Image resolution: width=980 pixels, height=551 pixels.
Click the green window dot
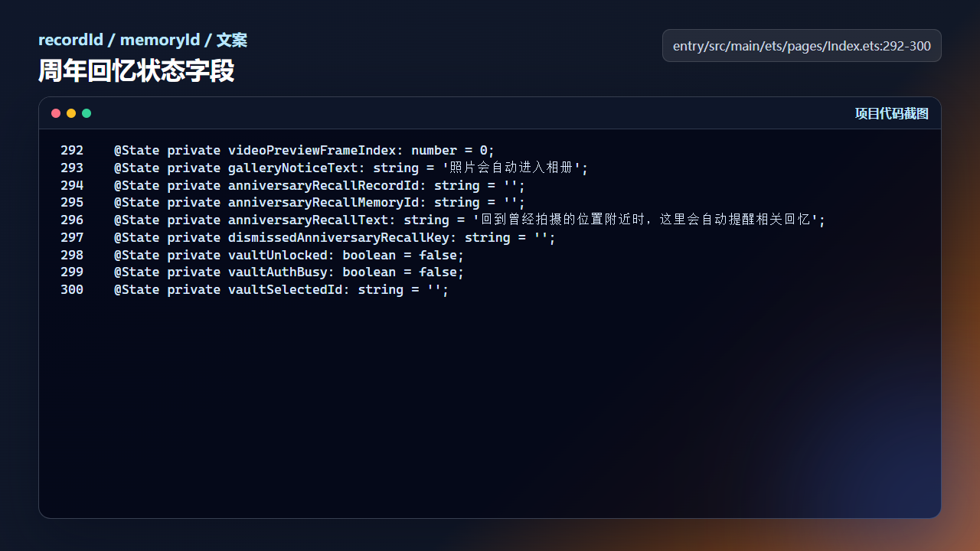pos(87,113)
